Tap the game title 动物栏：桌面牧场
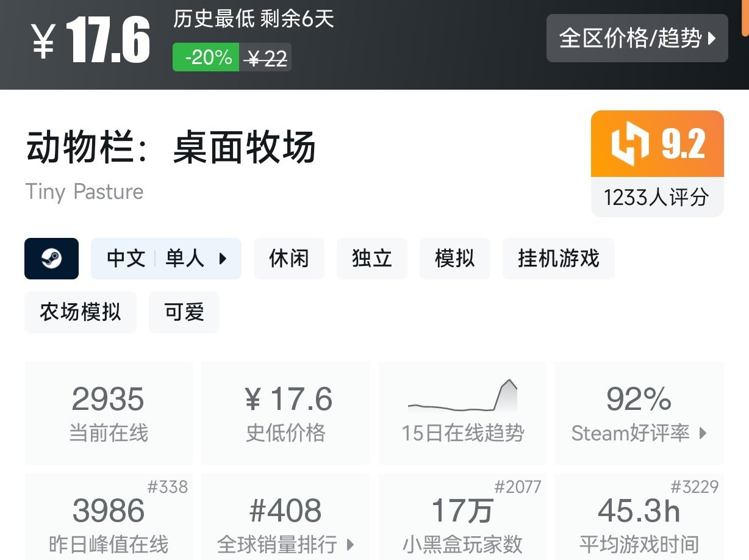 click(171, 147)
